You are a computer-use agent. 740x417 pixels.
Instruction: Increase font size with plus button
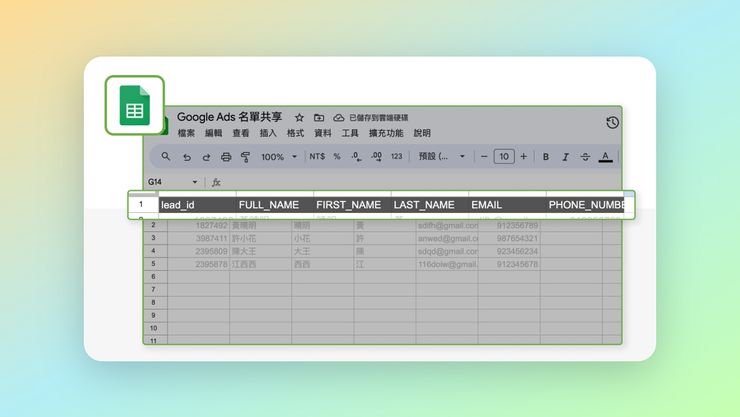pos(523,156)
